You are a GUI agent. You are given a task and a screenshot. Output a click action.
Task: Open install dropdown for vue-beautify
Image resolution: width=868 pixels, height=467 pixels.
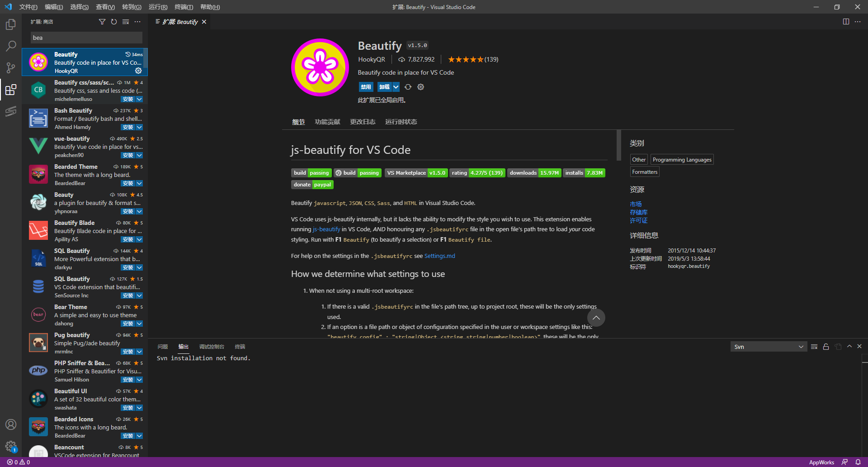click(139, 155)
